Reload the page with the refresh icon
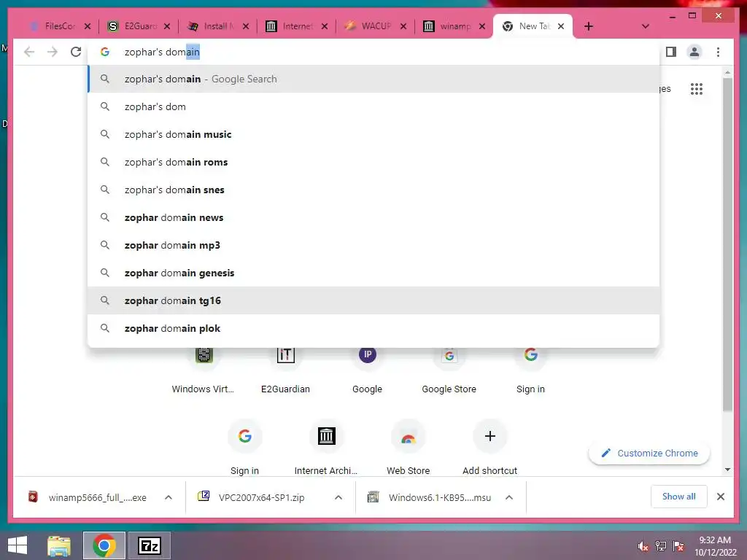This screenshot has height=560, width=747. coord(76,52)
